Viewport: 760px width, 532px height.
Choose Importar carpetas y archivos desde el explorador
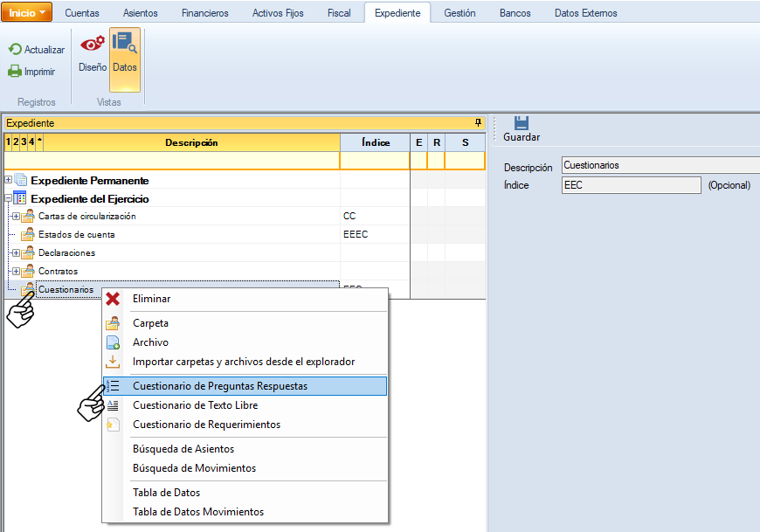click(x=243, y=362)
